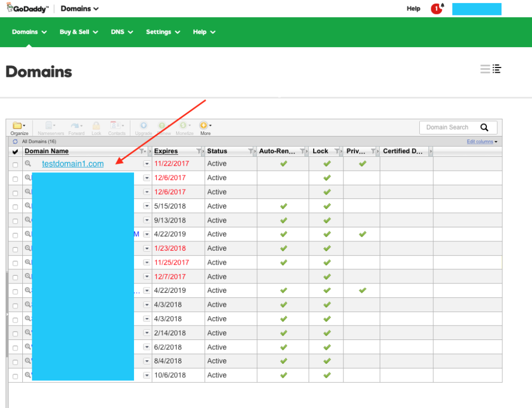This screenshot has height=408, width=532.
Task: Click the filter icon in the Expires column header
Action: (198, 151)
